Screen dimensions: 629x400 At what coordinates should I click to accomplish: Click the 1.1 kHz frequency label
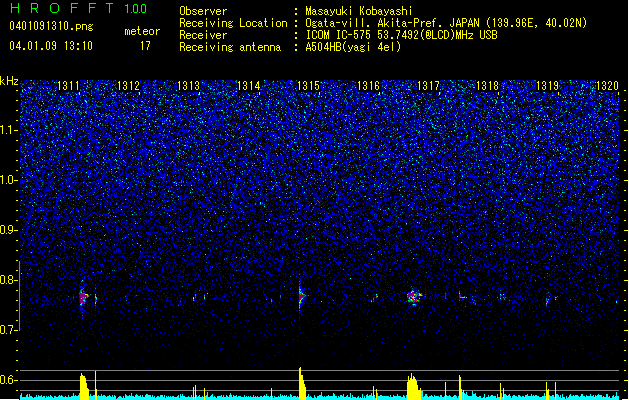click(x=9, y=130)
